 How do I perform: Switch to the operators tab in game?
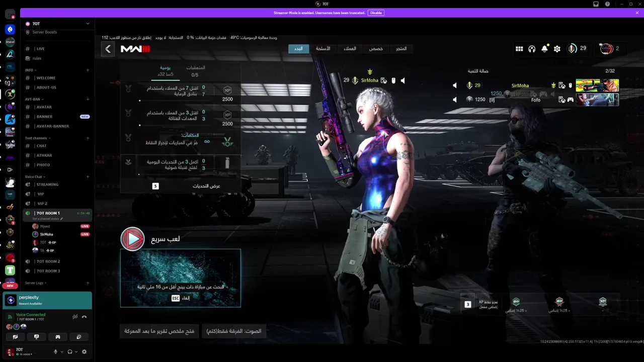(350, 49)
